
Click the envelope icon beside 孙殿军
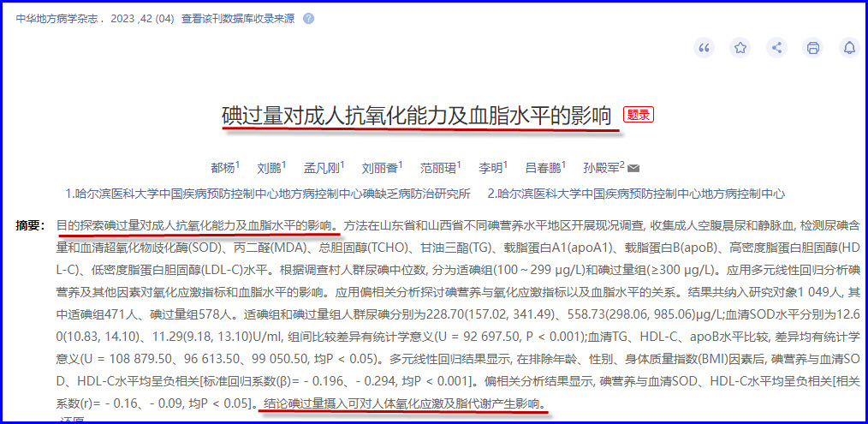coord(633,168)
